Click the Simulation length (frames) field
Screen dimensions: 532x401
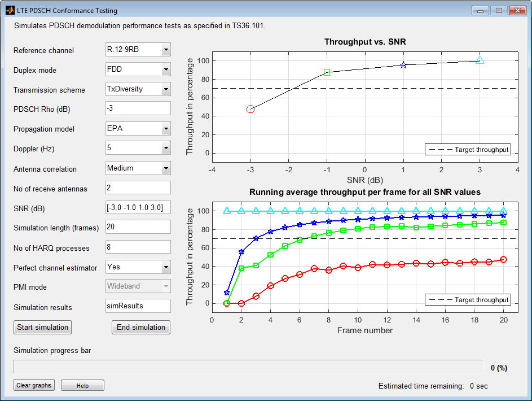pyautogui.click(x=138, y=227)
